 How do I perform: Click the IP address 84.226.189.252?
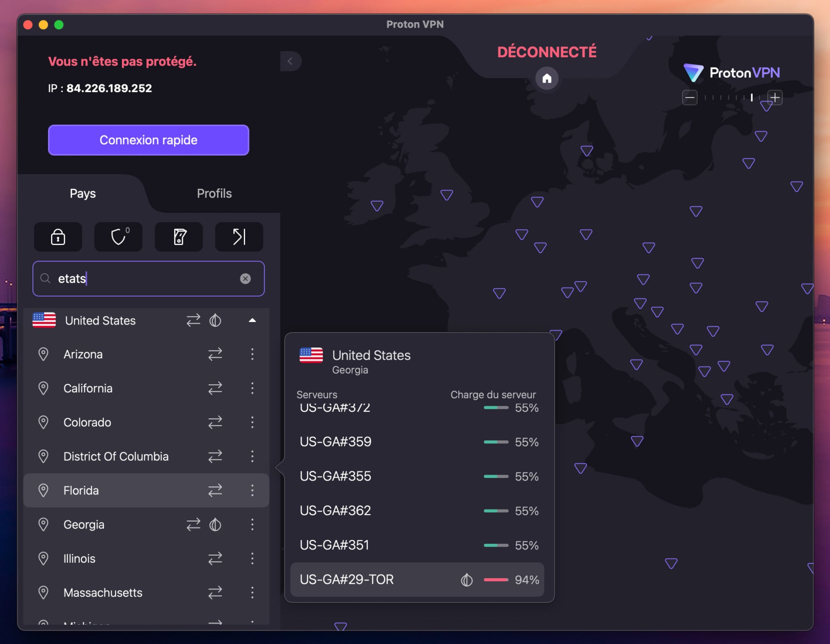109,88
